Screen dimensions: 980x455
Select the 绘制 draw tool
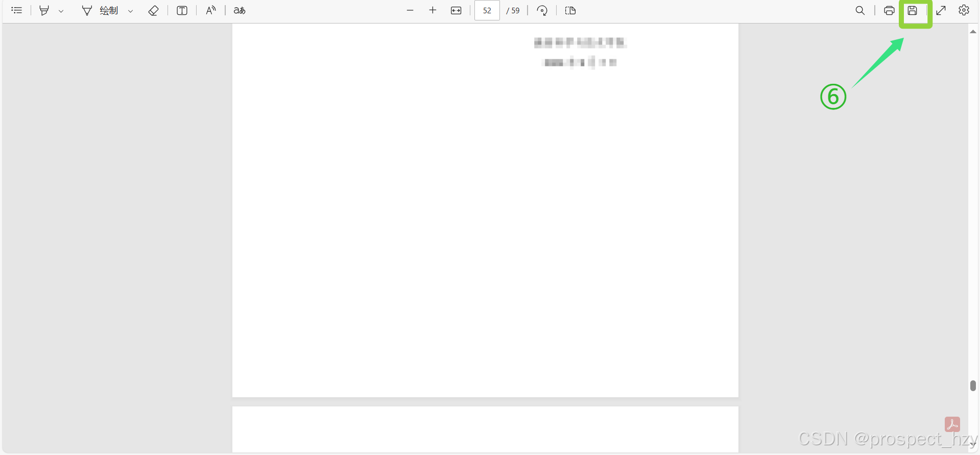click(100, 10)
